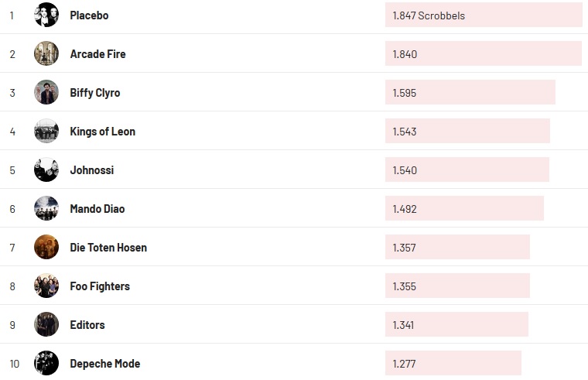Open the Placebo artist link
The image size is (588, 380).
[89, 15]
